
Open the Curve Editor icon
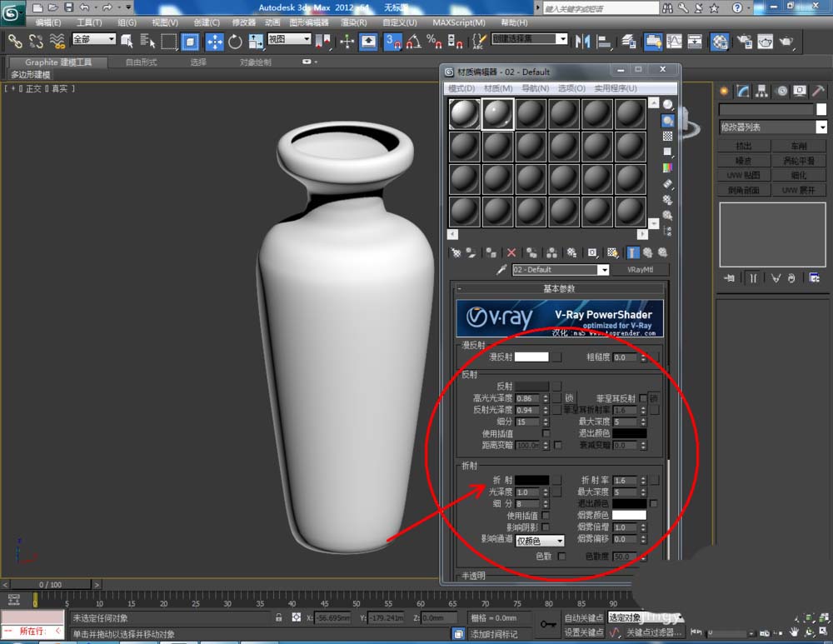click(x=674, y=42)
